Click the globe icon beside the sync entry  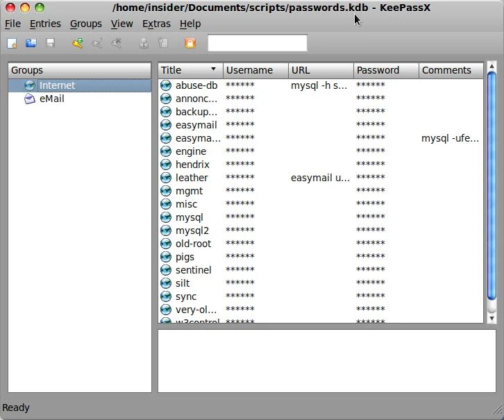coord(166,296)
